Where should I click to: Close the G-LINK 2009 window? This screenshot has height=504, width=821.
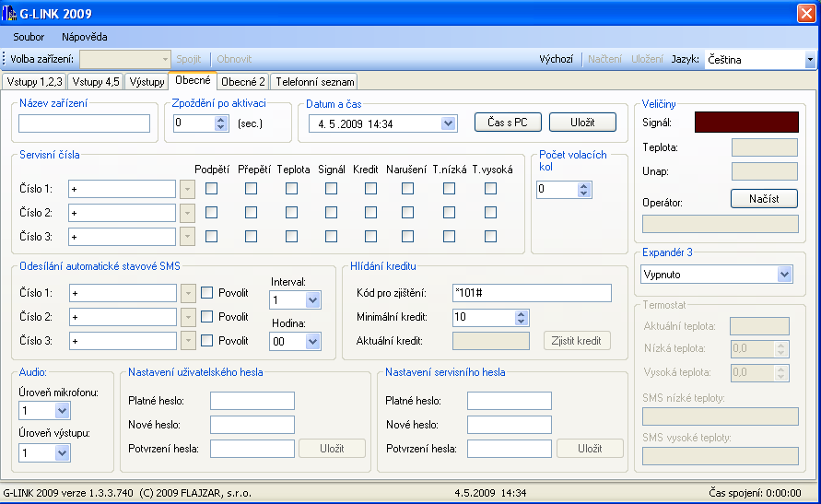pyautogui.click(x=806, y=13)
